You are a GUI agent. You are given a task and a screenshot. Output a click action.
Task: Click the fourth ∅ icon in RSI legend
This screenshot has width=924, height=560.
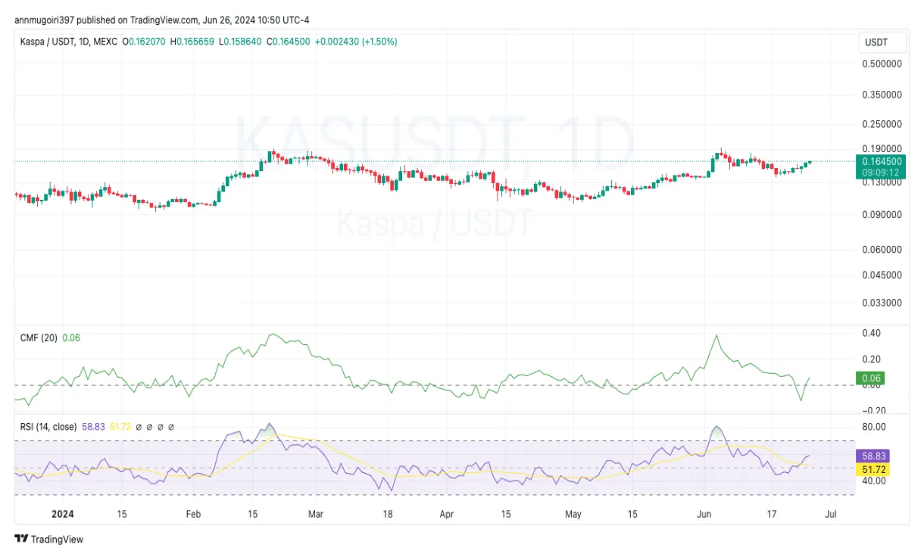(171, 426)
